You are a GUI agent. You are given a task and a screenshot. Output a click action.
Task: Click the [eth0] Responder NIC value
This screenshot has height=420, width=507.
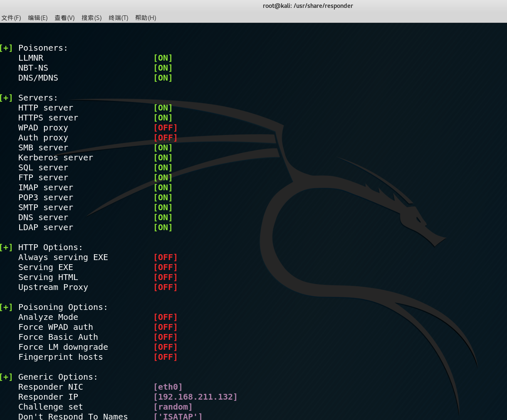point(168,387)
